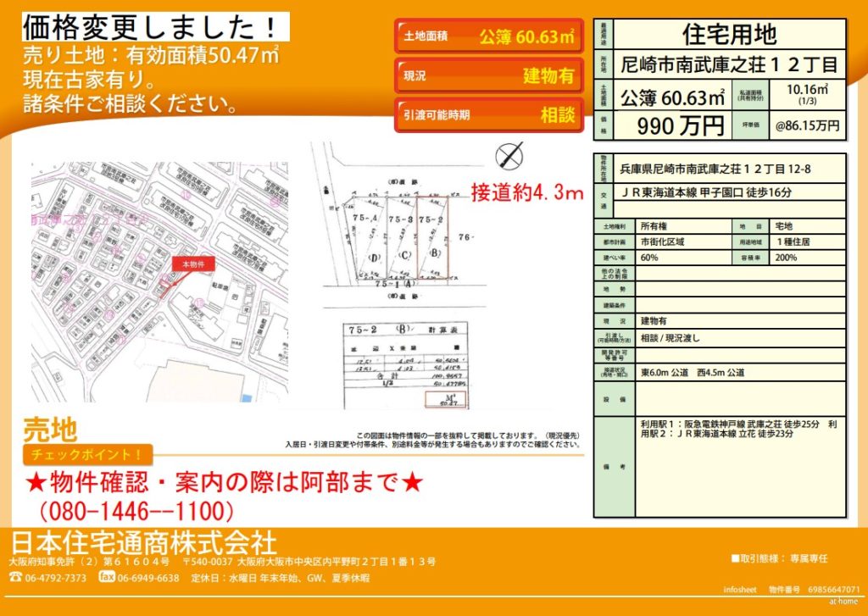This screenshot has width=868, height=616.
Task: Click the 990万円 price cell
Action: pyautogui.click(x=681, y=125)
